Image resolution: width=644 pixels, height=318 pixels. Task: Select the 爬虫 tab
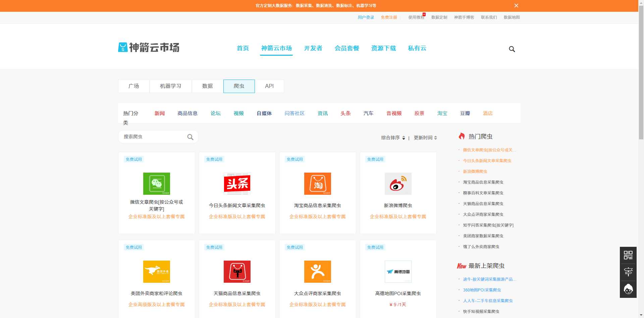coord(239,86)
